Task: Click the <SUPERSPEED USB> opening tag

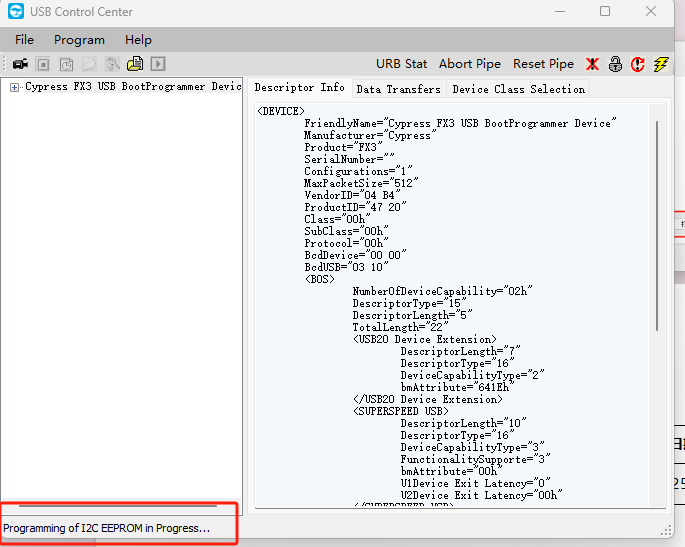Action: click(401, 412)
